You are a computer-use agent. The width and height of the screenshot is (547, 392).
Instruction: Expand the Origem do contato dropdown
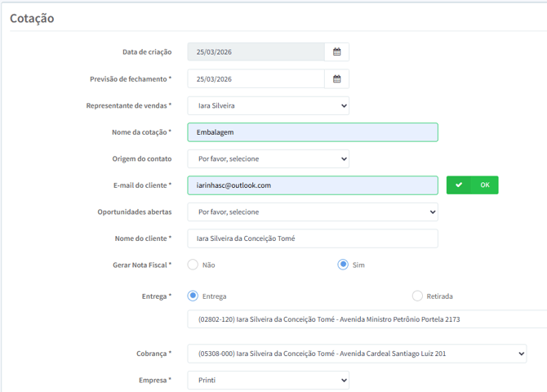[x=268, y=158]
